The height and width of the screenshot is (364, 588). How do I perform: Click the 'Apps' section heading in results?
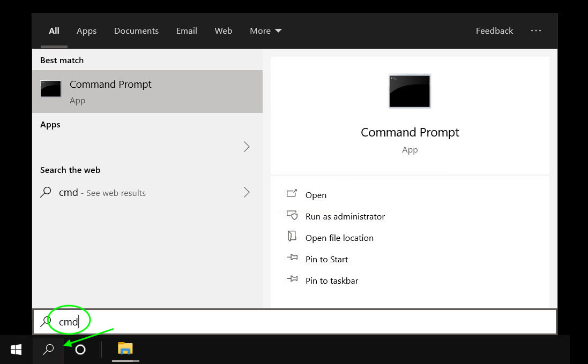pos(50,125)
